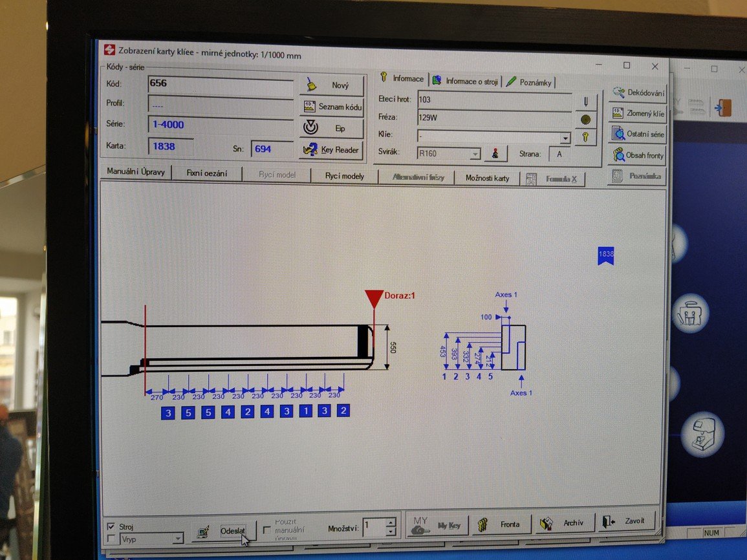Expand the Klíč dropdown list
Screen dimensions: 747x560
pyautogui.click(x=565, y=138)
